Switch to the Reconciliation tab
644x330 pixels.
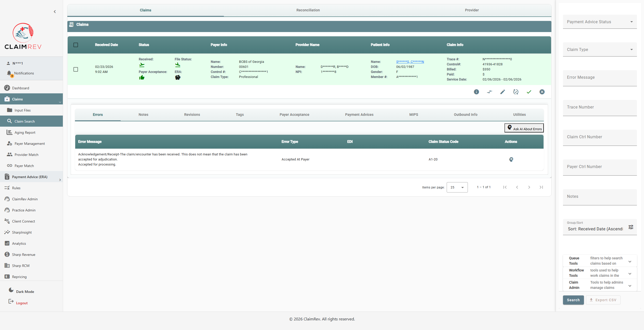click(x=308, y=10)
